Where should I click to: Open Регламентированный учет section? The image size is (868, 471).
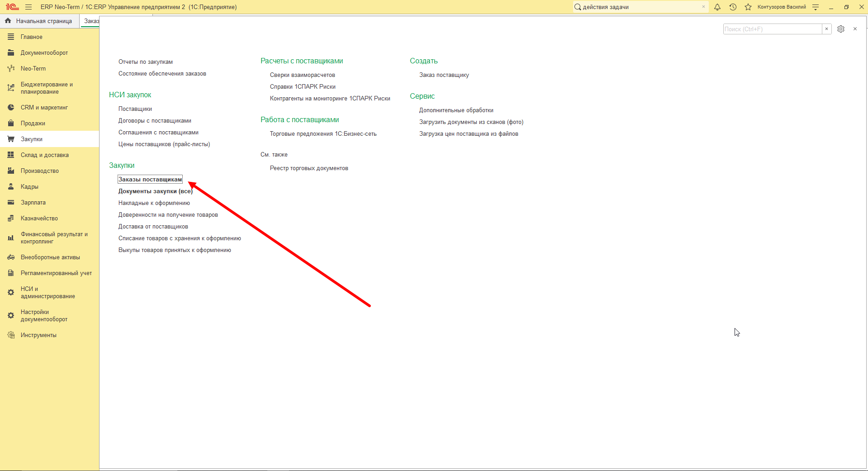click(x=49, y=273)
